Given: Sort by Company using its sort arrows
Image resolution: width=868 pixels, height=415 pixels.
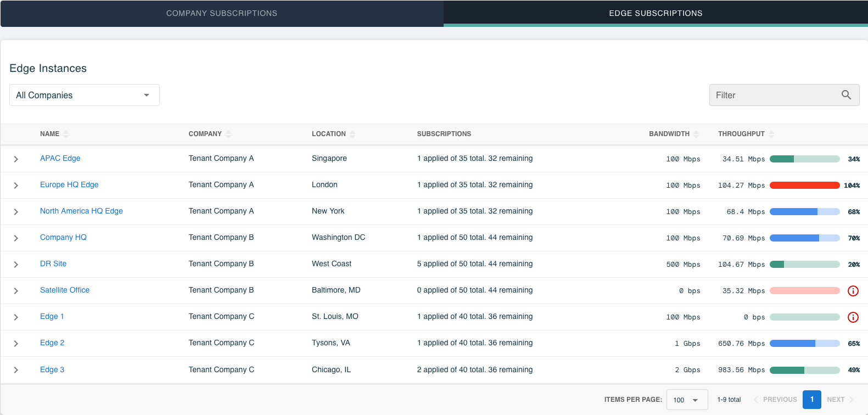Looking at the screenshot, I should coord(228,134).
